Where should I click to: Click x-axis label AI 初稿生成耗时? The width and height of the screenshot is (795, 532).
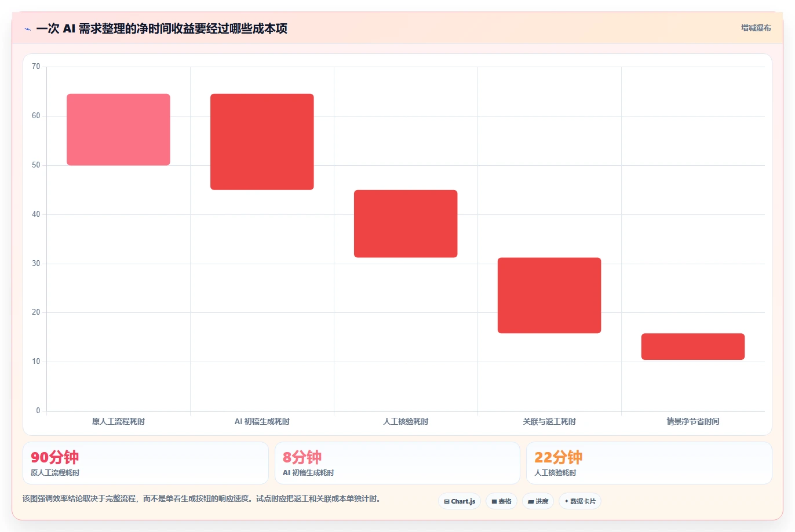coord(262,421)
